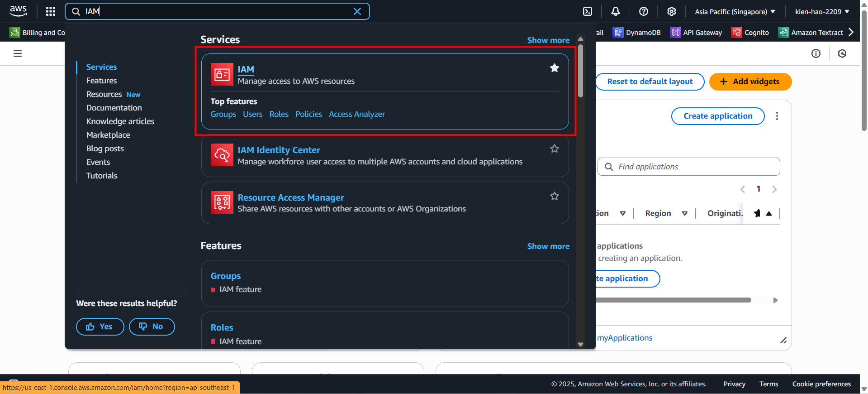Click the help question mark icon

[x=644, y=11]
